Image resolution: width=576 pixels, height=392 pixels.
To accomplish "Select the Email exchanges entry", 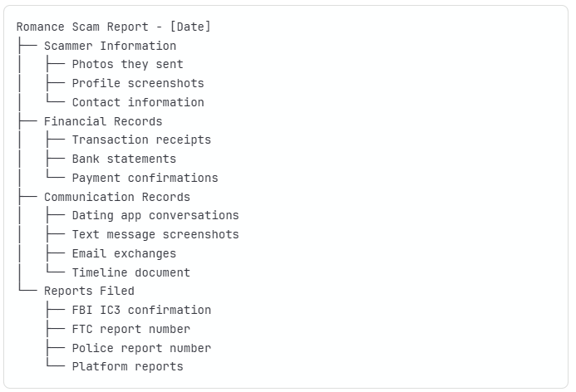I will [x=124, y=253].
